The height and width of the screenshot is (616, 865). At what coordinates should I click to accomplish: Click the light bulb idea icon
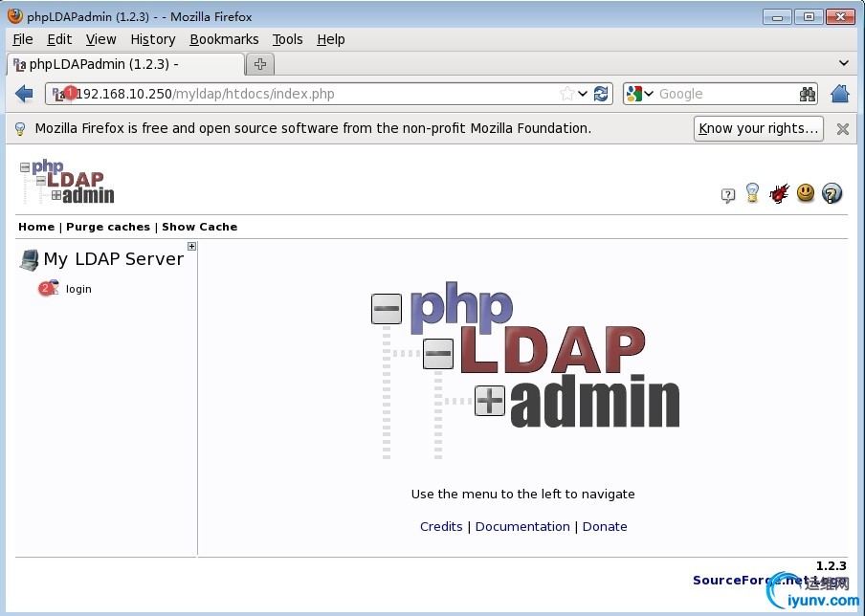coord(752,192)
